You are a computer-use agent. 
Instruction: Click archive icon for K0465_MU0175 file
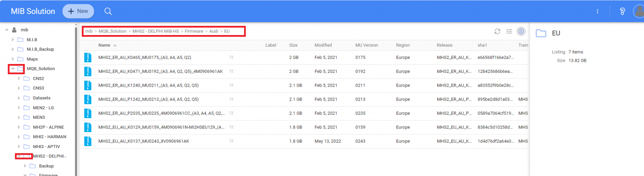(88, 57)
